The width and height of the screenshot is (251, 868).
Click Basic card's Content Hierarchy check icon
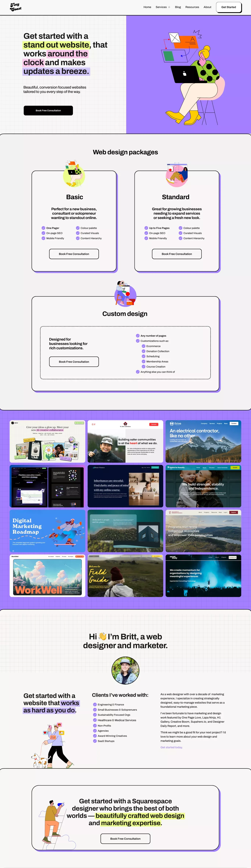78,238
